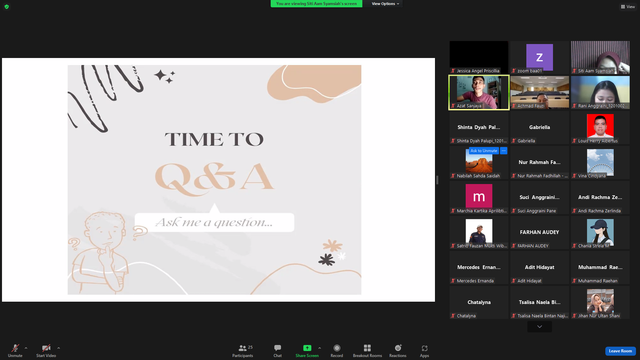This screenshot has width=640, height=360.
Task: Select Vina Cindyana's tile
Action: (x=600, y=162)
